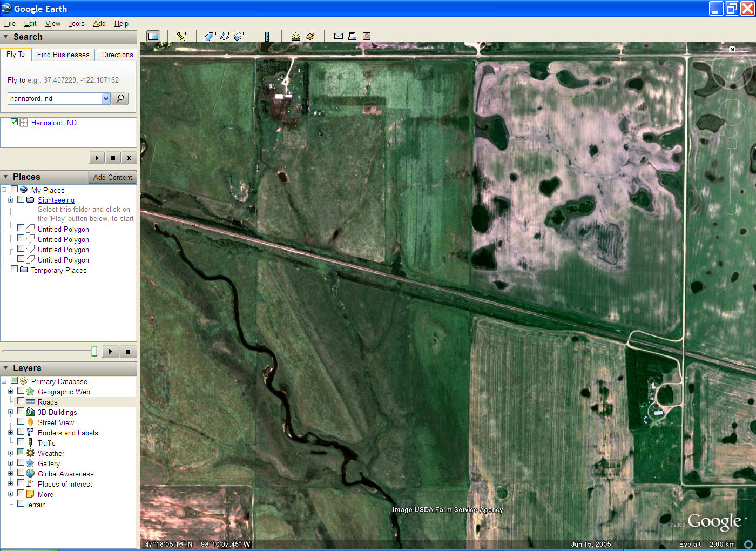
Task: Collapse the Layers panel triangle
Action: (6, 368)
